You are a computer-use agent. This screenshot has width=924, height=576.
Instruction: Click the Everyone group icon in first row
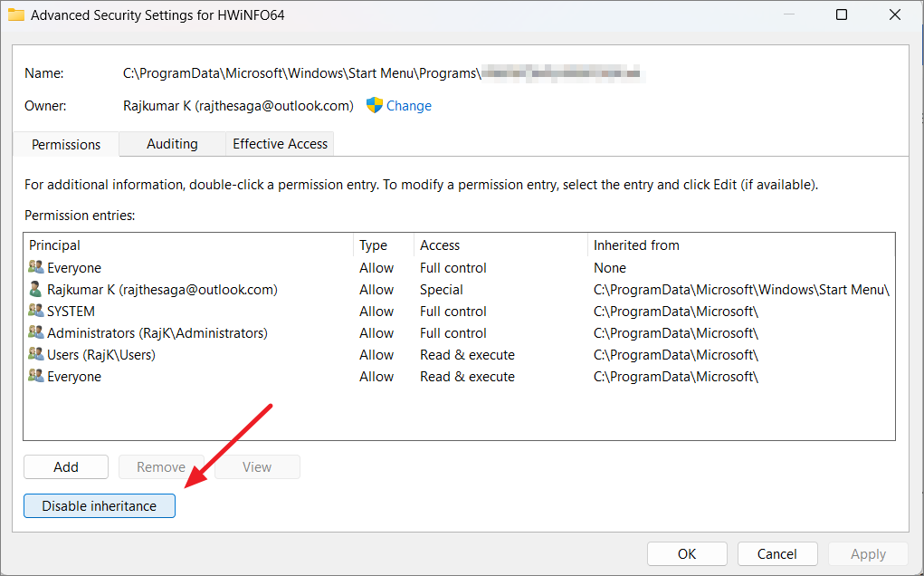pyautogui.click(x=34, y=267)
